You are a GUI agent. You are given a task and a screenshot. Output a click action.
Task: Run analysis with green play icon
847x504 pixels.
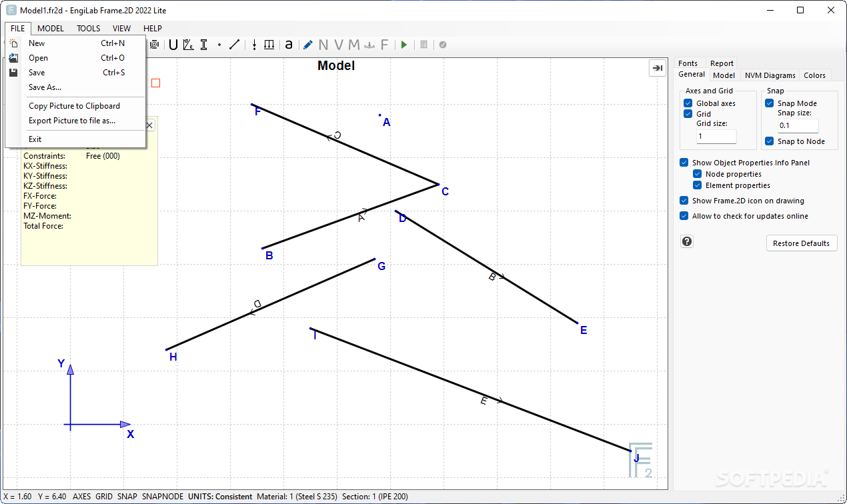pyautogui.click(x=404, y=45)
